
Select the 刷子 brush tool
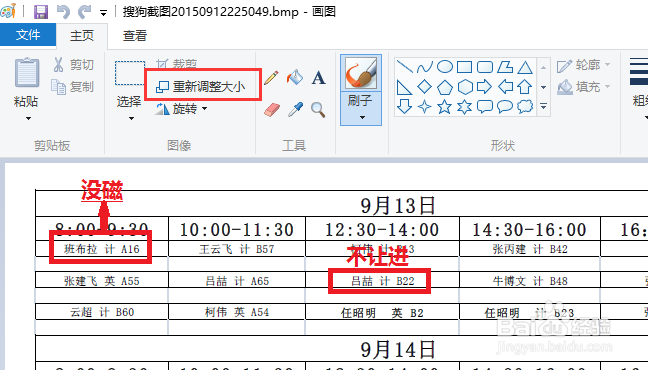coord(361,73)
